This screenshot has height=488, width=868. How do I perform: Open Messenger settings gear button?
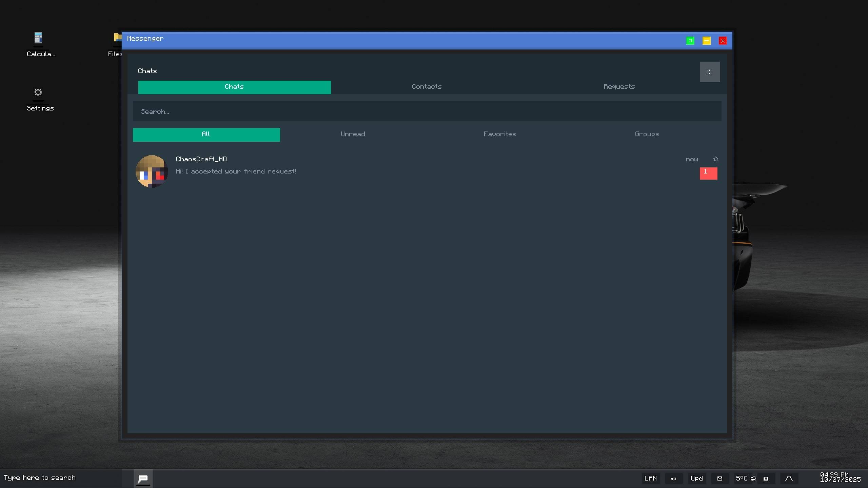[710, 72]
